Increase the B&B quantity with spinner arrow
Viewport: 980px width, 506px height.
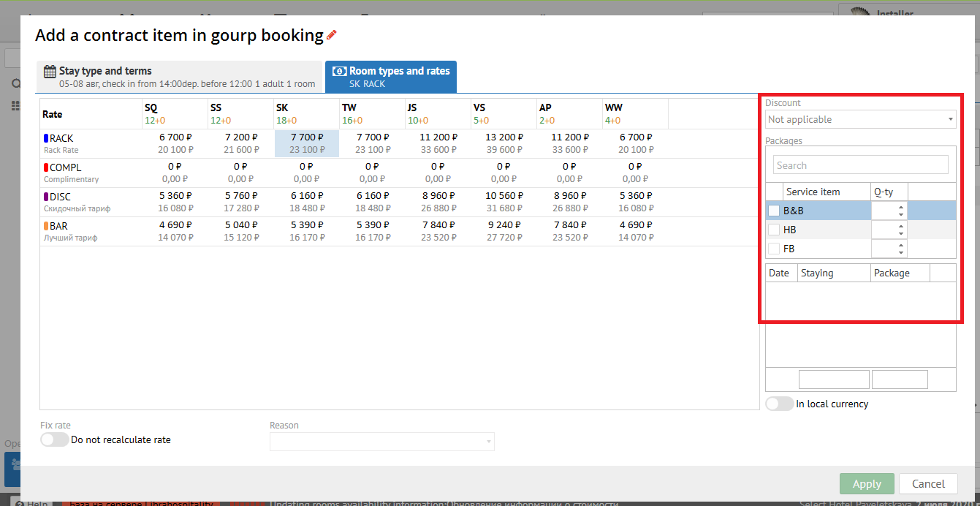point(901,208)
